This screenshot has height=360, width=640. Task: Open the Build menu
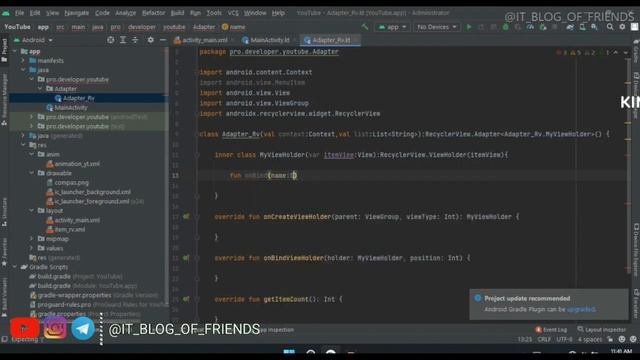pyautogui.click(x=177, y=13)
